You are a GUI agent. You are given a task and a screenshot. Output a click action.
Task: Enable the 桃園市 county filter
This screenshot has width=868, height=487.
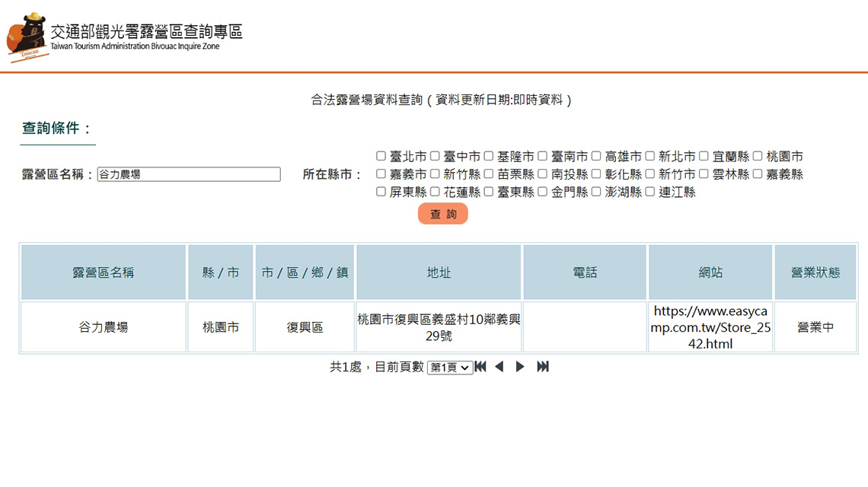[758, 156]
